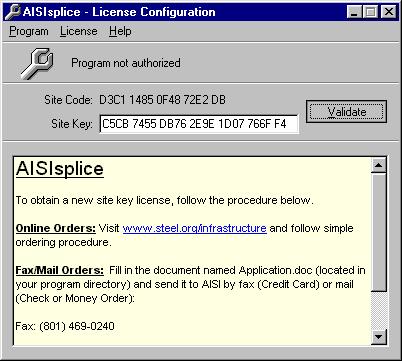Open the Help menu
402x361 pixels.
[x=120, y=31]
